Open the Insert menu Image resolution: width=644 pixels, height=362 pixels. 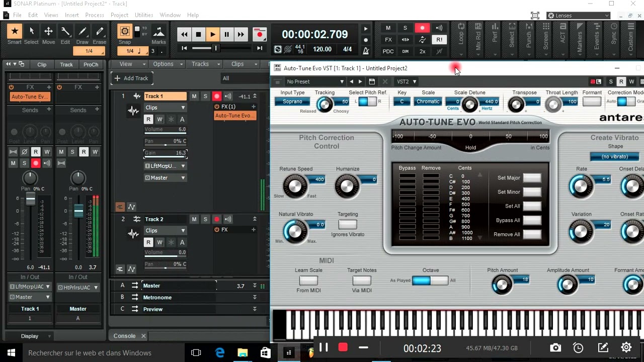(72, 15)
